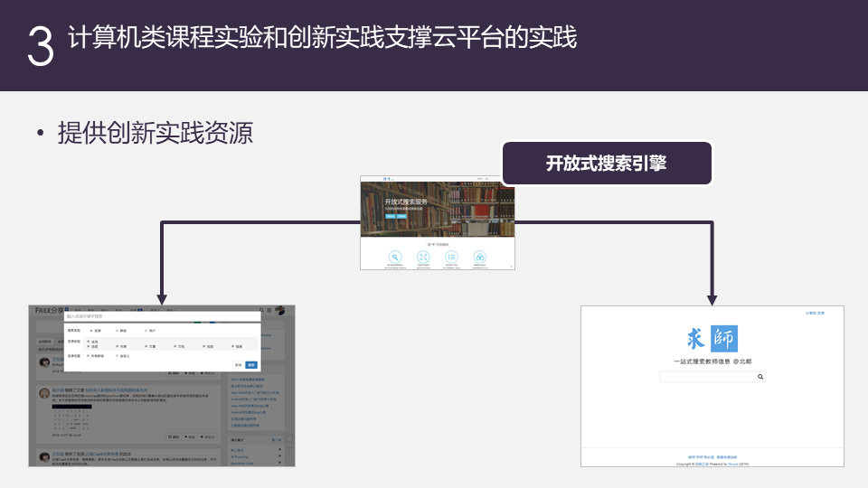Open the first link in the FREE分享 sidebar list
The image size is (868, 488).
(248, 380)
